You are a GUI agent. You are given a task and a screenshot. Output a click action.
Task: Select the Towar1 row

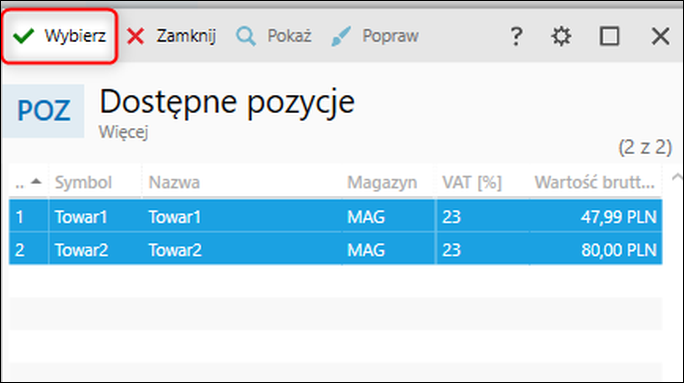tap(335, 216)
